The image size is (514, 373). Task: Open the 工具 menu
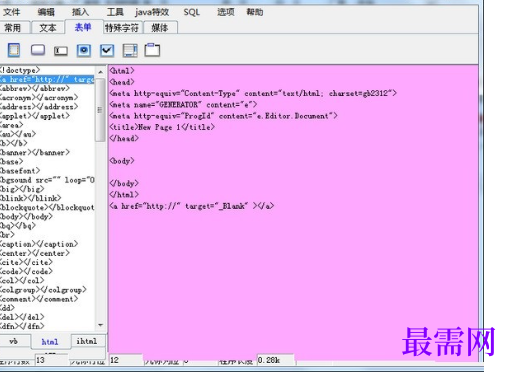115,12
